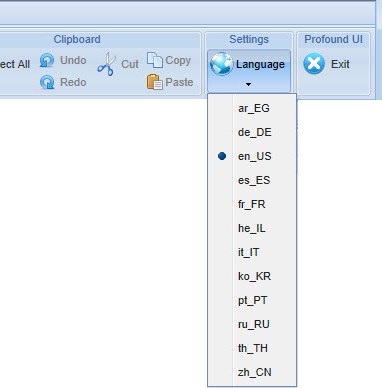Click the Exit X icon

tap(314, 63)
